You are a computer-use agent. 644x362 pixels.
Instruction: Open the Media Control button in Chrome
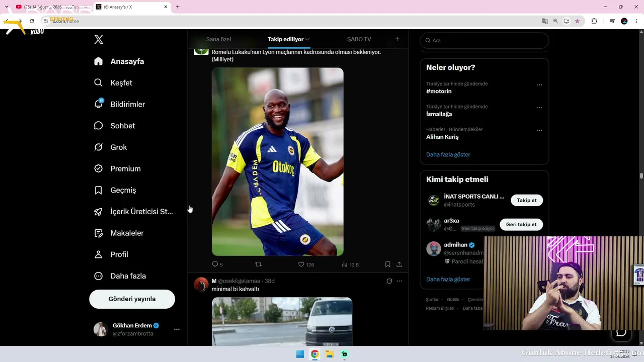click(x=612, y=21)
